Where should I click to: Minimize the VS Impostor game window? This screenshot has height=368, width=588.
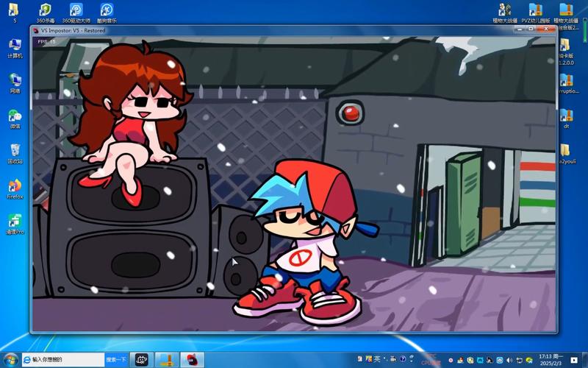click(520, 29)
